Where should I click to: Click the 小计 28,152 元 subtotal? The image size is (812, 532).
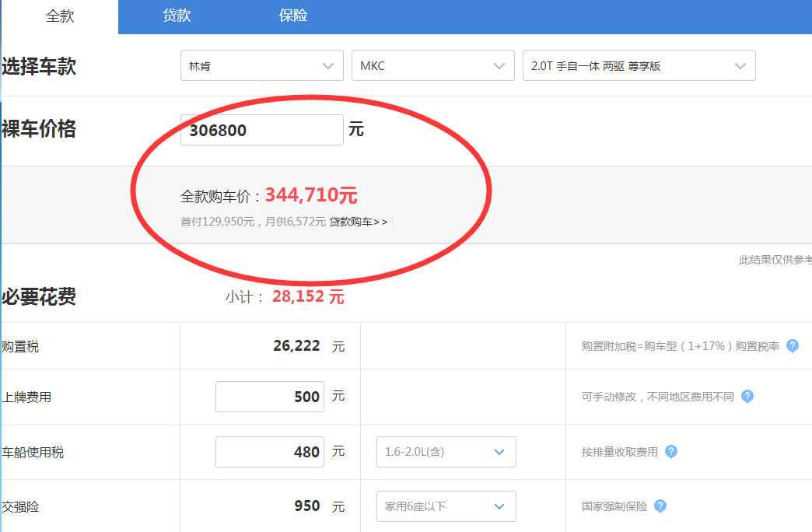(285, 297)
